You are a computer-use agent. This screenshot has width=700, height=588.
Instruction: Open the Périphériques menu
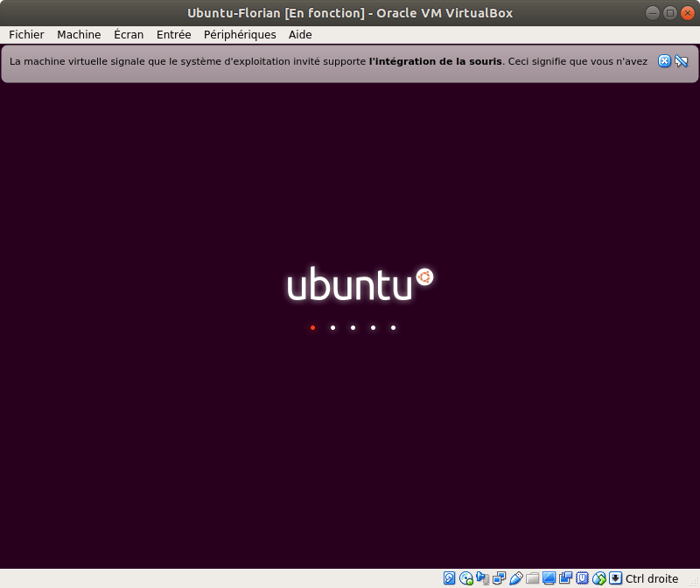(240, 35)
